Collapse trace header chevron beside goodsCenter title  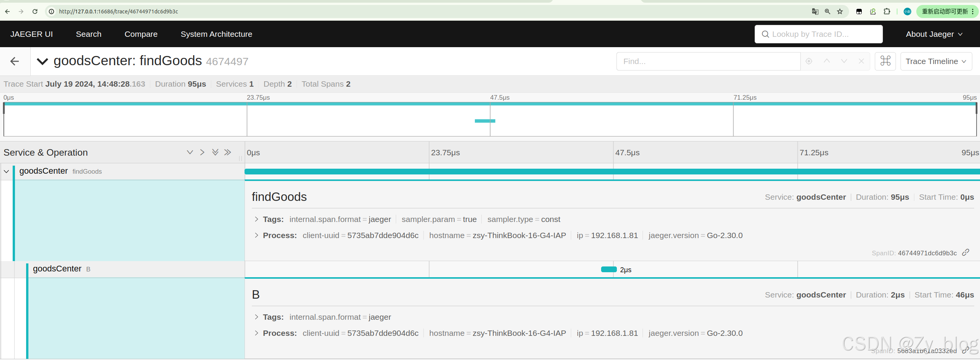(x=42, y=61)
